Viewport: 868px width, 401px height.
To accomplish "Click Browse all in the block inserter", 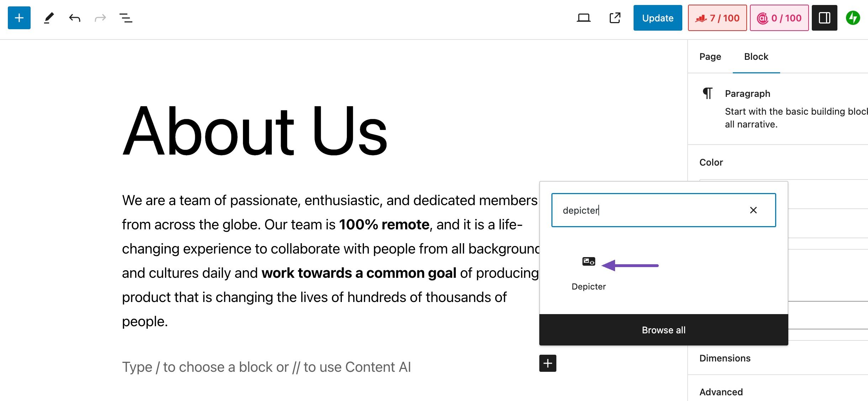I will (x=663, y=329).
